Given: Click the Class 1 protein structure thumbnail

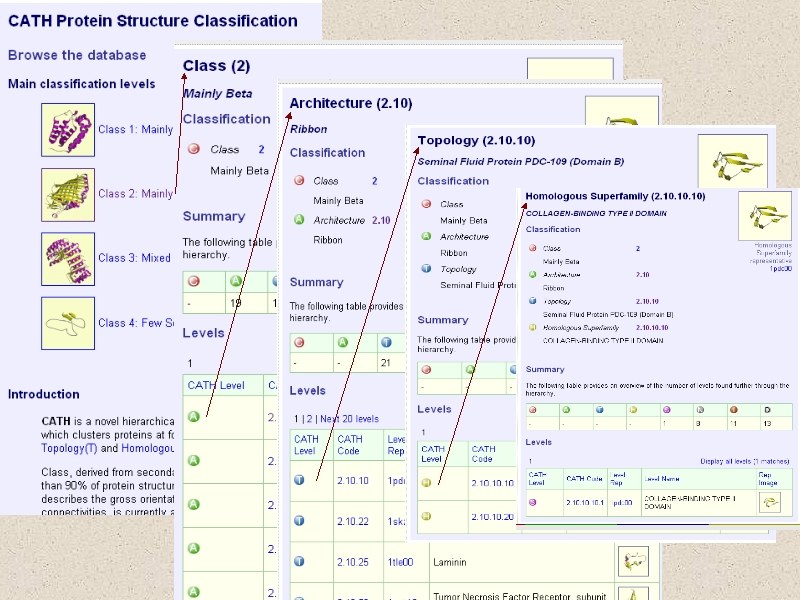Looking at the screenshot, I should coord(68,130).
